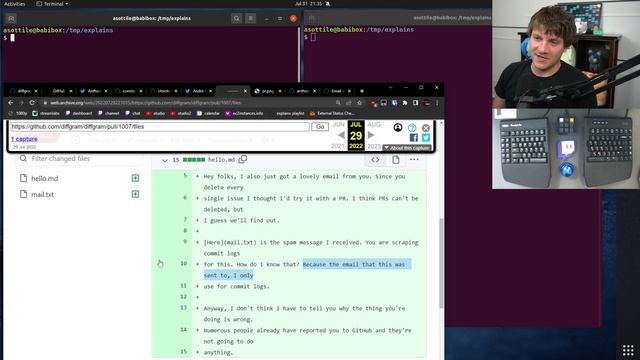The height and width of the screenshot is (360, 640).
Task: Open the terminal hamburger menu
Action: (251, 18)
